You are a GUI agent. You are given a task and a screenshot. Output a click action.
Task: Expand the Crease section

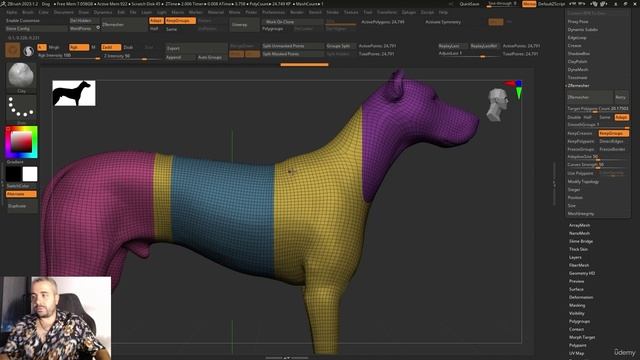(x=575, y=46)
